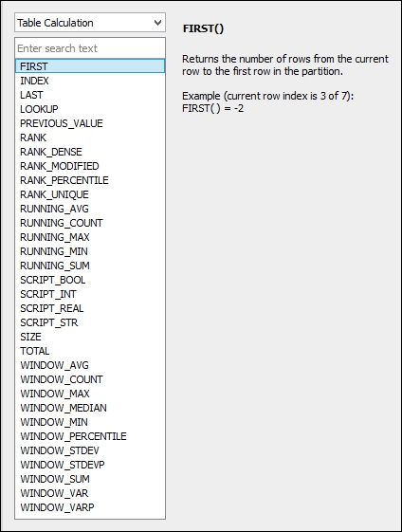The height and width of the screenshot is (532, 402).
Task: Select the FIRST function
Action: coord(90,66)
